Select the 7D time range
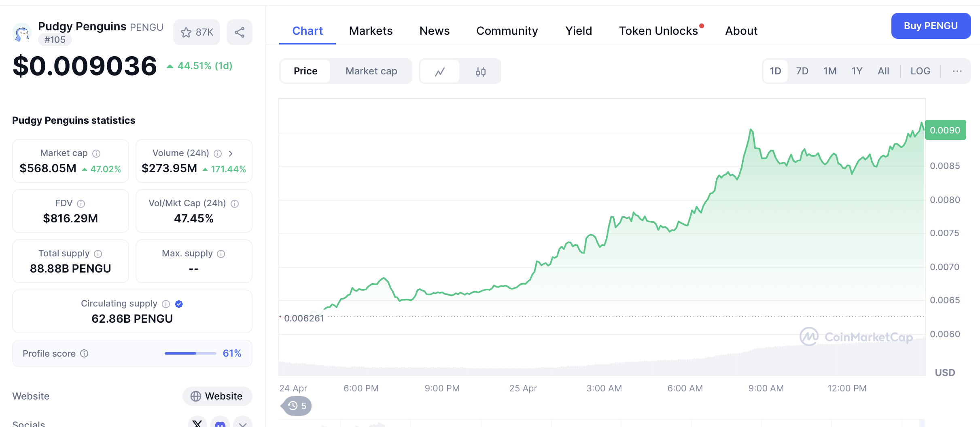980x427 pixels. pos(802,71)
